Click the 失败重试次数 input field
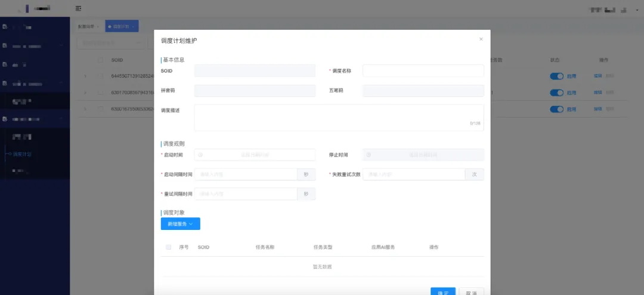This screenshot has height=295, width=644. tap(414, 174)
